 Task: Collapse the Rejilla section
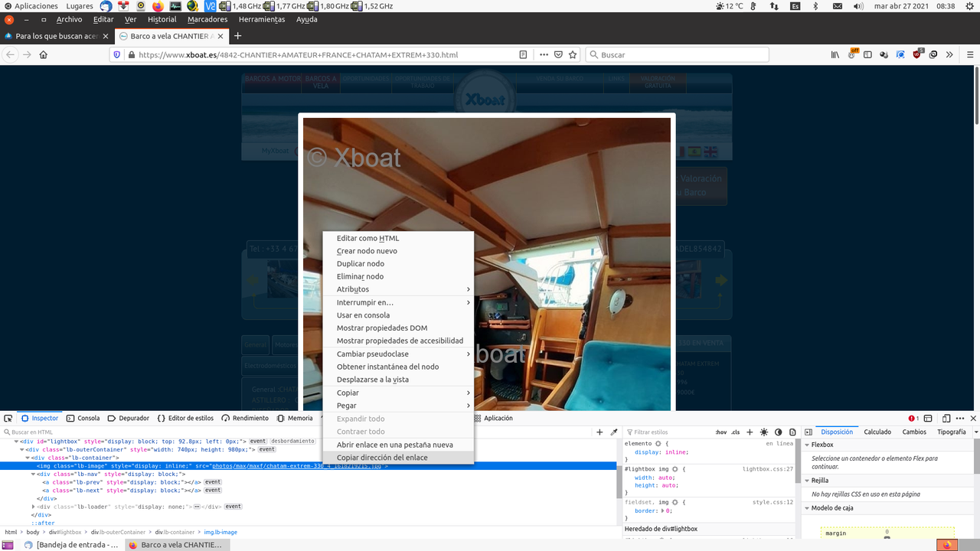click(x=807, y=481)
